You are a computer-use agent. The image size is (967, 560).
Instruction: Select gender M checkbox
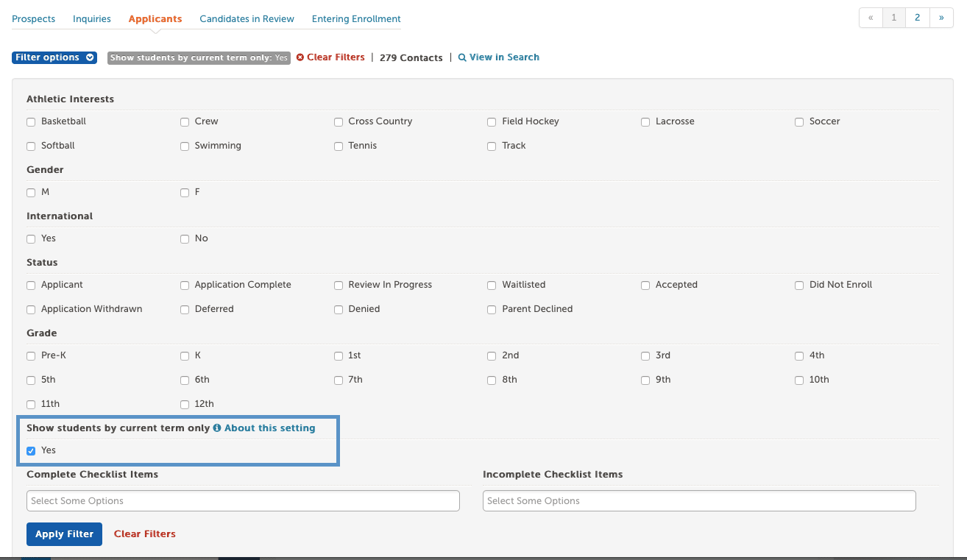tap(31, 193)
